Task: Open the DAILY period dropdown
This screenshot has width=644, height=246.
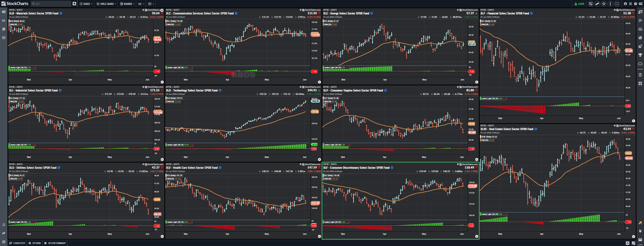Action: (86, 4)
